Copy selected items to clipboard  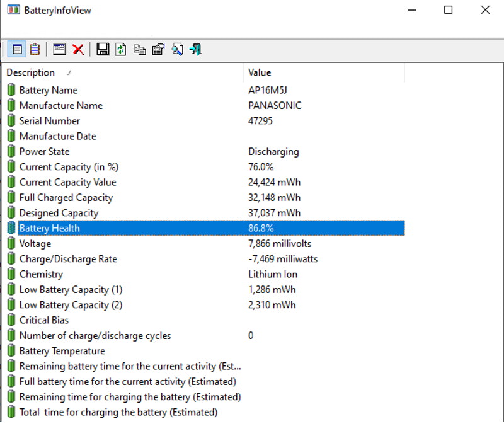click(139, 49)
